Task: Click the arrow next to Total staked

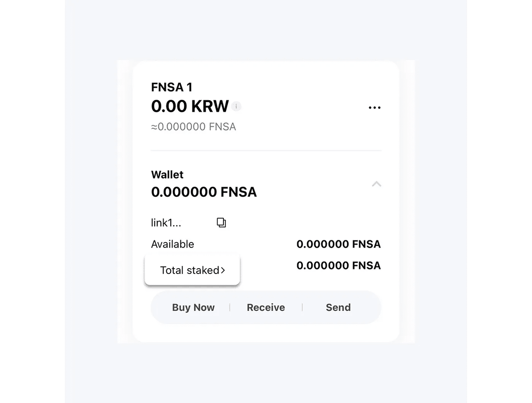Action: click(223, 270)
